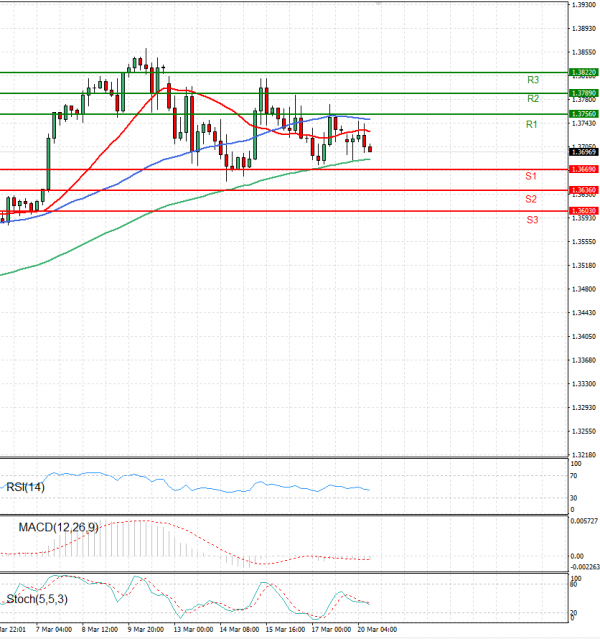This screenshot has width=600, height=639.
Task: Click the 1.37430 price axis value
Action: (584, 123)
